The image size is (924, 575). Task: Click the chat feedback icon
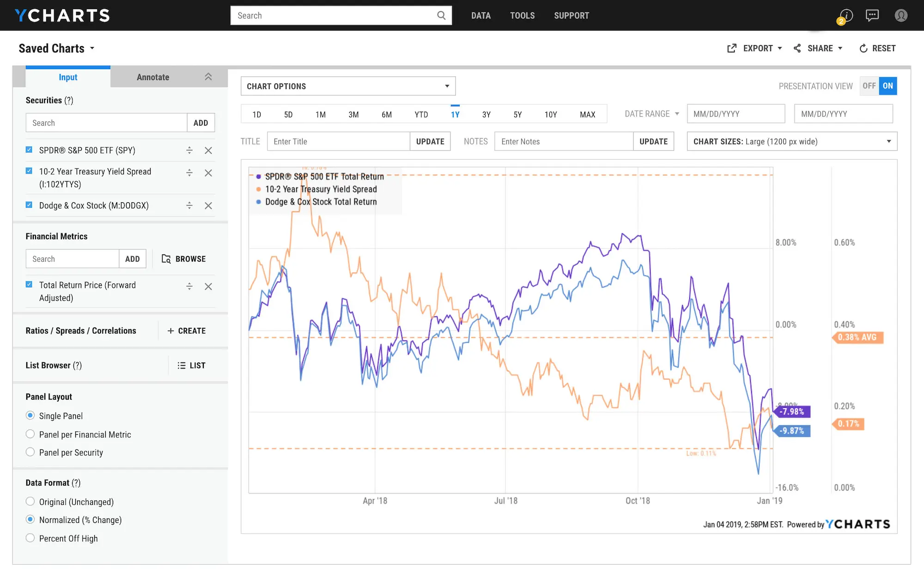[873, 15]
